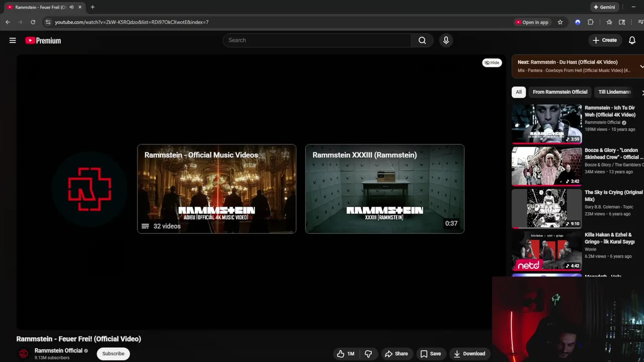The width and height of the screenshot is (644, 362).
Task: Start voice search with microphone icon
Action: (x=446, y=40)
